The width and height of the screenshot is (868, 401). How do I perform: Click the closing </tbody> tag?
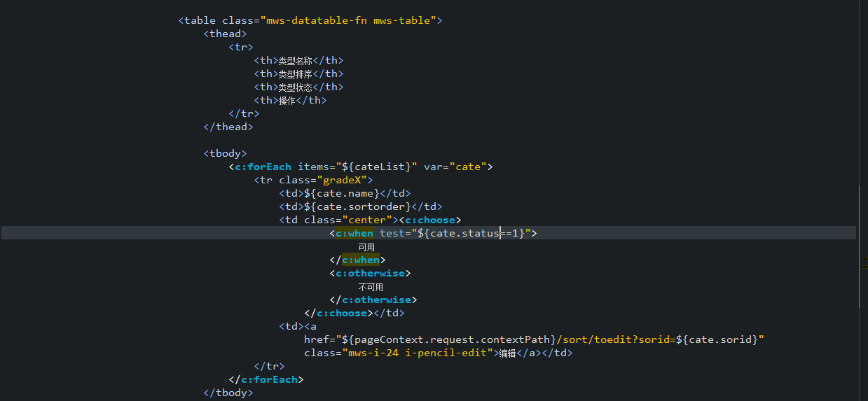[x=228, y=393]
